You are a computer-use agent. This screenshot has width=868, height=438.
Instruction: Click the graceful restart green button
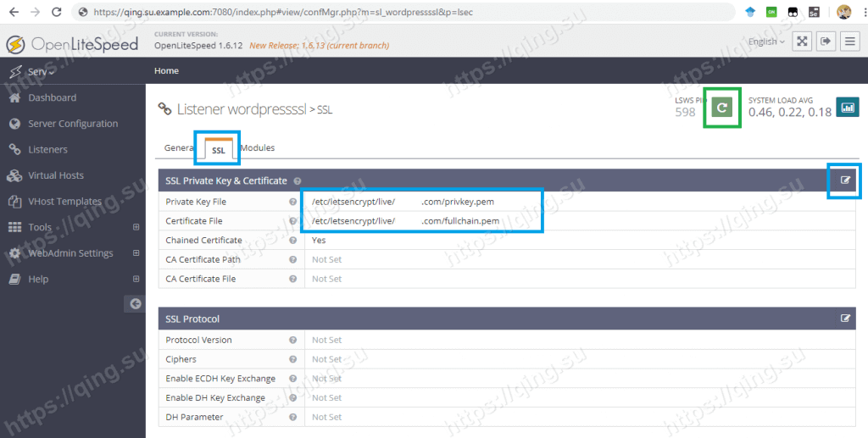click(722, 108)
